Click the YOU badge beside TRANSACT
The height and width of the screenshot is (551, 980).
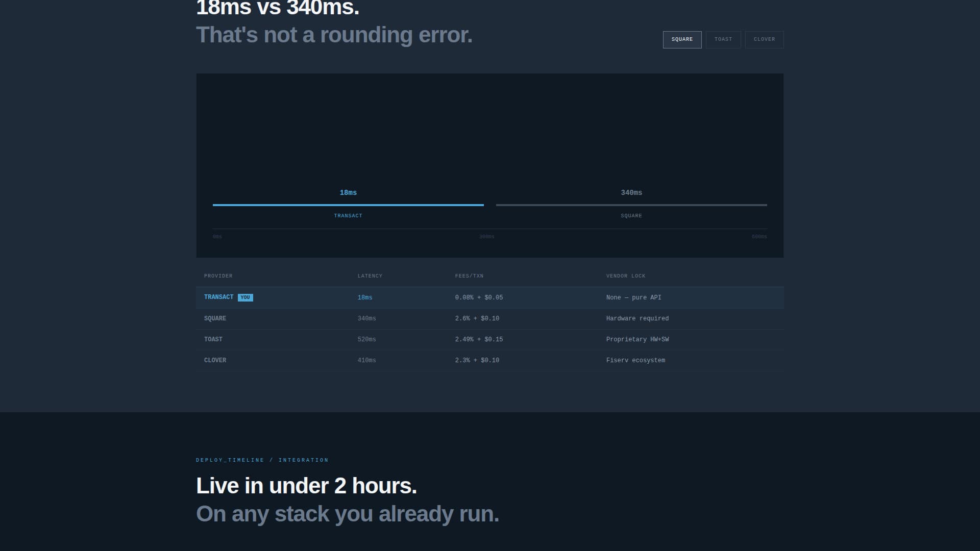click(x=245, y=297)
